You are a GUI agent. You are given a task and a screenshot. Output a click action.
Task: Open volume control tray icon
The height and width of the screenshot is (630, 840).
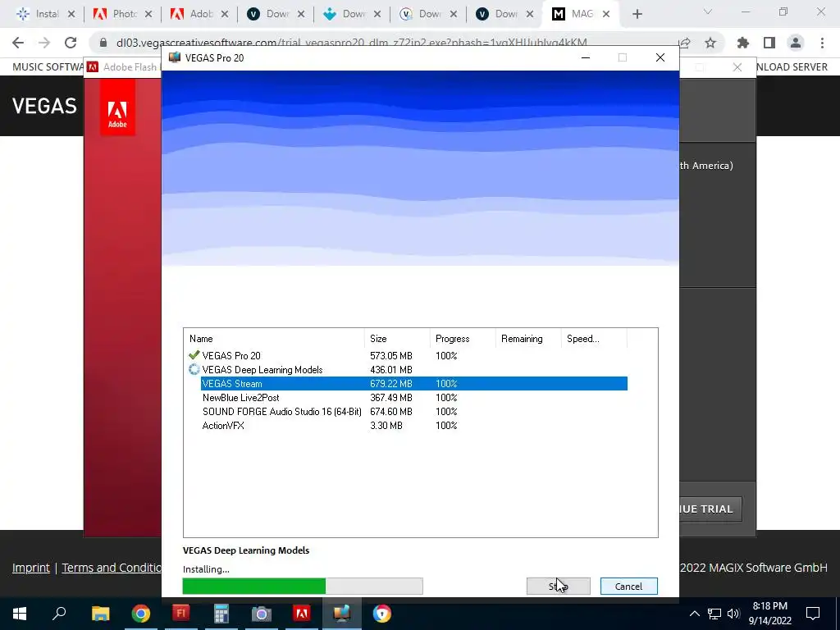(x=734, y=614)
